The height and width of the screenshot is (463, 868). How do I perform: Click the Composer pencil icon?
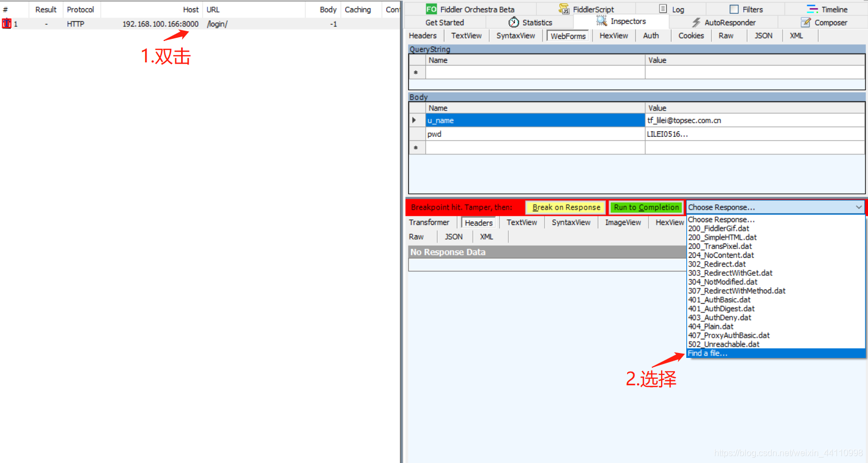pyautogui.click(x=806, y=22)
